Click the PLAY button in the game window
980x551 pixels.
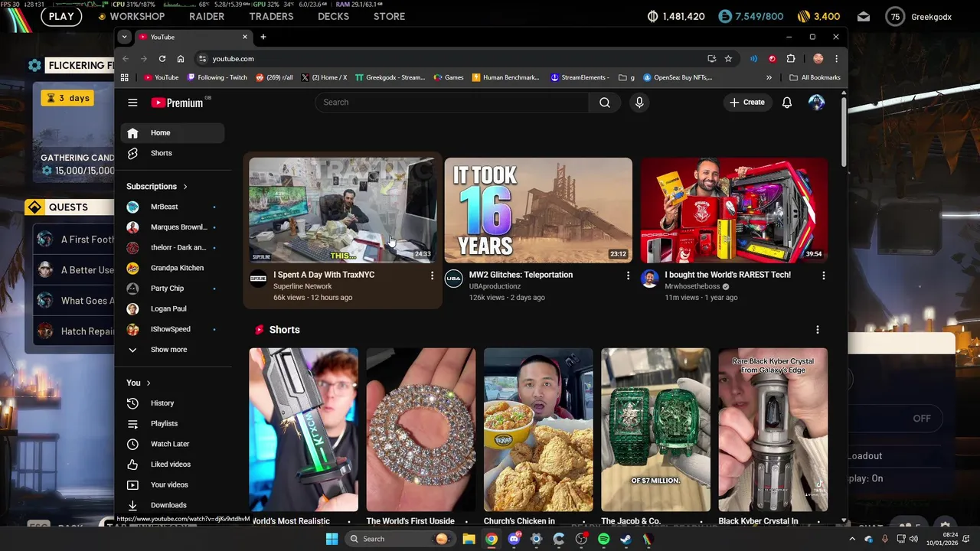coord(61,16)
